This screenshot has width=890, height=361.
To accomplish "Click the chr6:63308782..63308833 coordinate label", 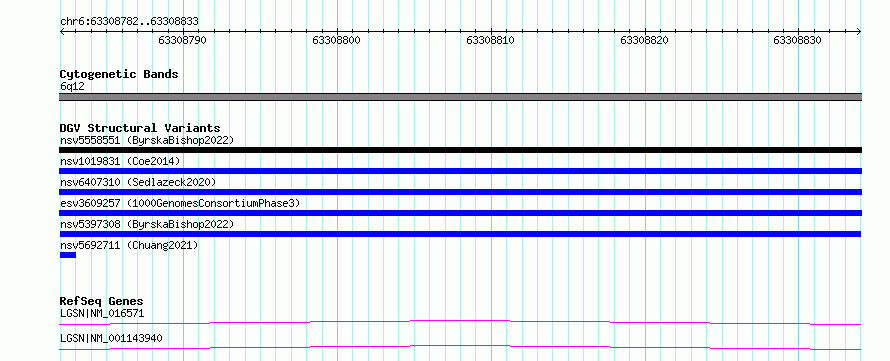I will [x=129, y=22].
